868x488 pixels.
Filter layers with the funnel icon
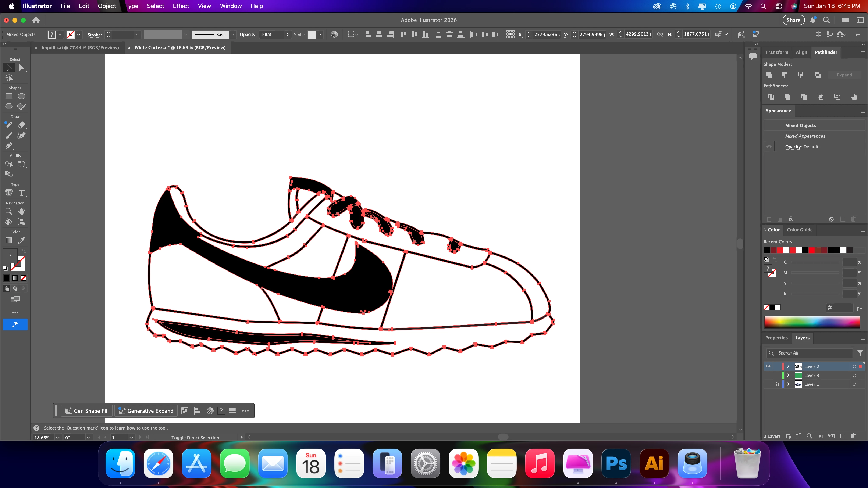(860, 353)
